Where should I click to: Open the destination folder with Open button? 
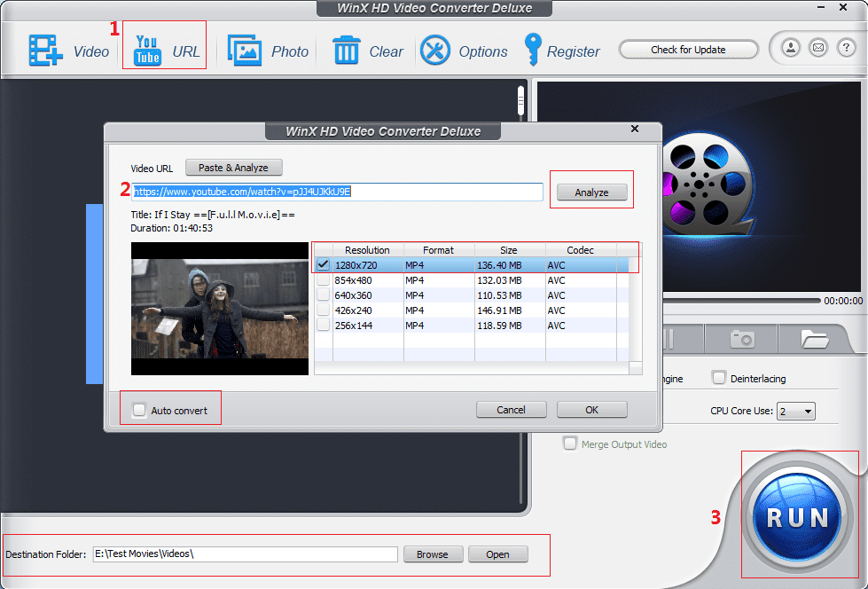point(497,554)
